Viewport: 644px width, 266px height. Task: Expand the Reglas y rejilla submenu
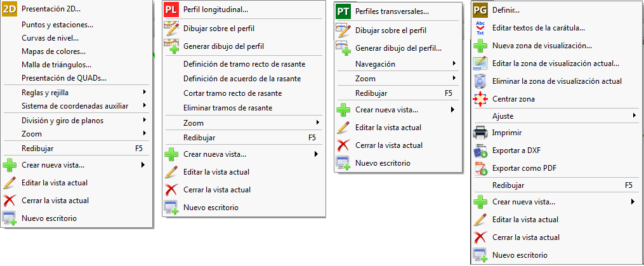click(x=145, y=92)
